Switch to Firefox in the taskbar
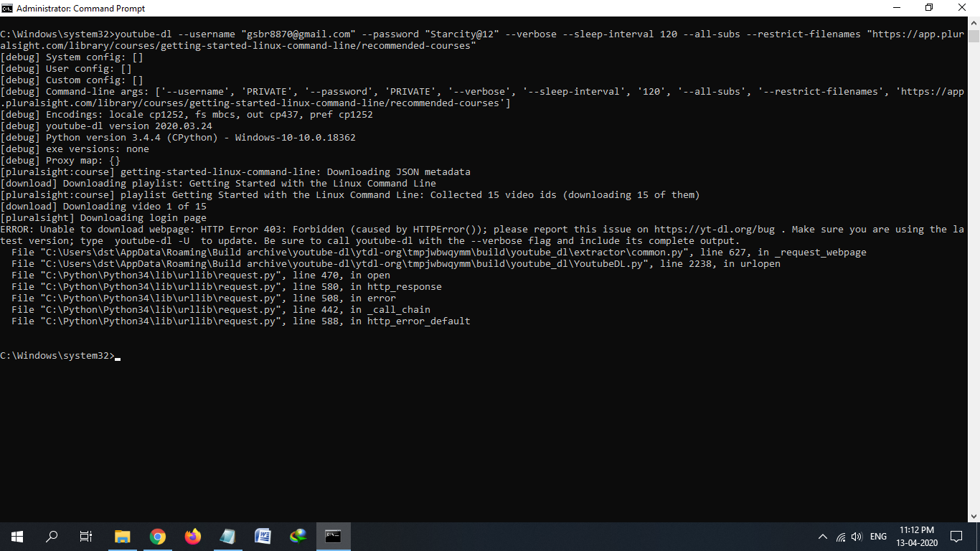The width and height of the screenshot is (980, 551). coord(193,536)
